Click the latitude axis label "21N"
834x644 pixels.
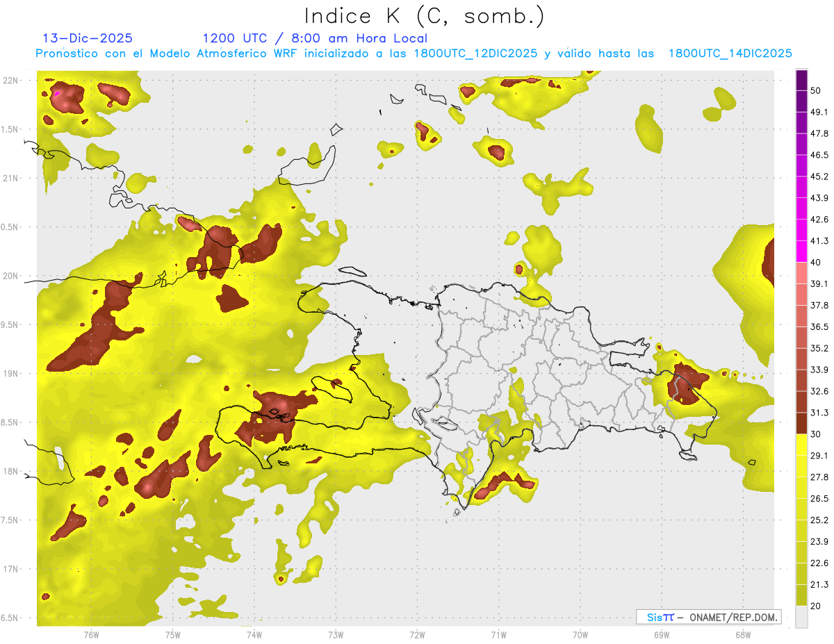(10, 178)
